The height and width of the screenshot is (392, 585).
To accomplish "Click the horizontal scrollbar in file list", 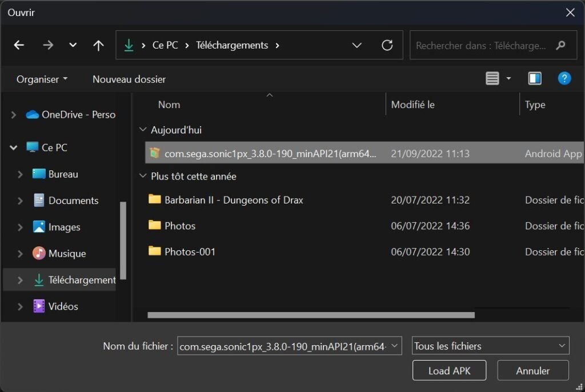I will coord(311,315).
